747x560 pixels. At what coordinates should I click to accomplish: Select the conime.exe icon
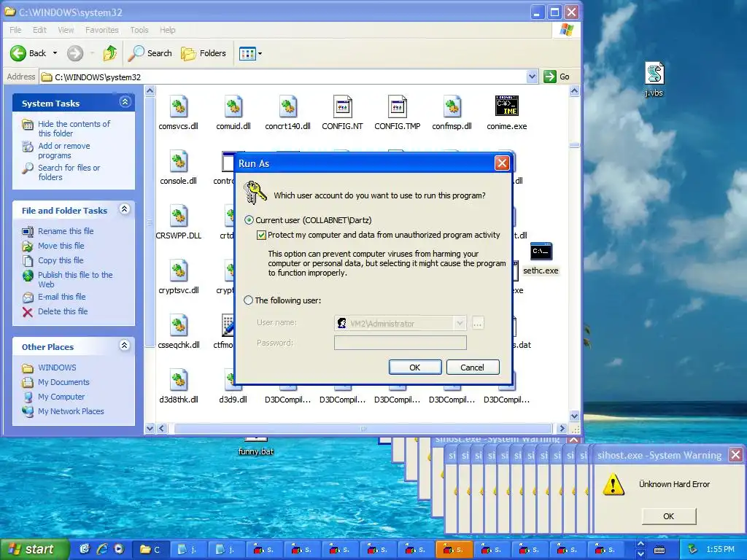(507, 106)
